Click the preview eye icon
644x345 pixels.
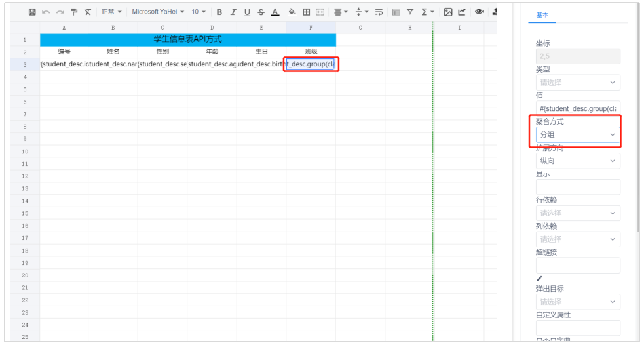[x=479, y=12]
